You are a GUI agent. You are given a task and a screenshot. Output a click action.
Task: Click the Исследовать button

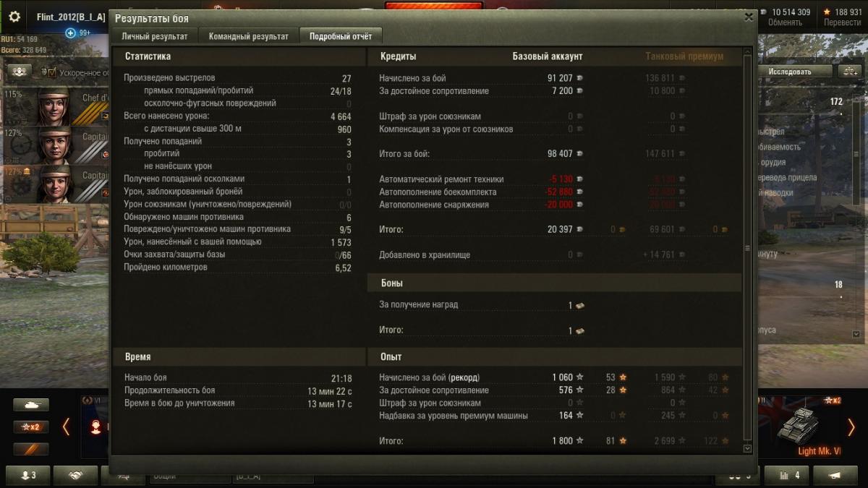790,72
